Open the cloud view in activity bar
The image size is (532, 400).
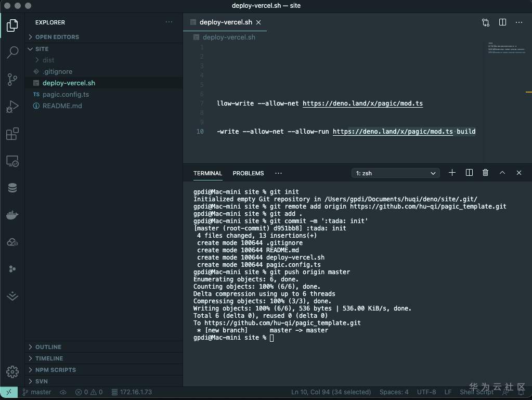tap(12, 242)
